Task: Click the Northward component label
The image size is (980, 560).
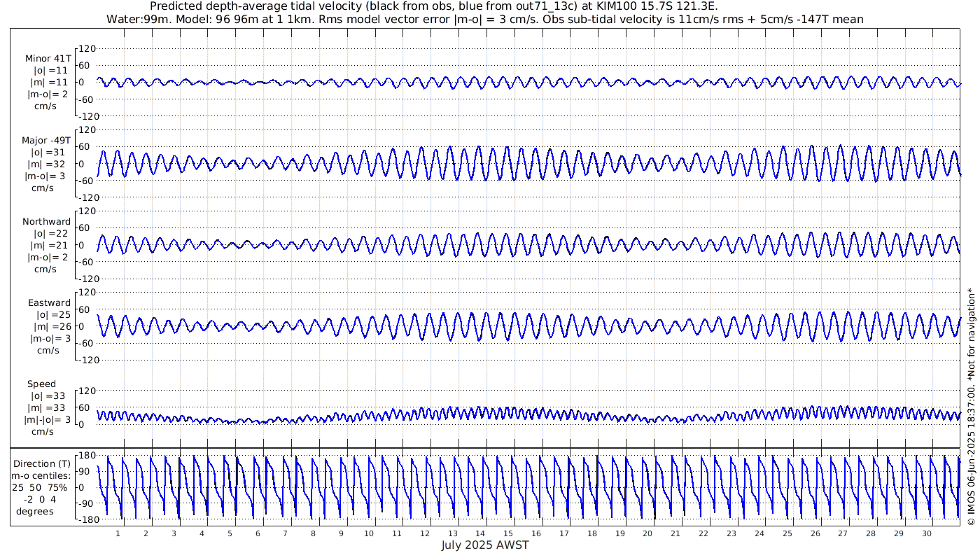Action: [x=47, y=221]
